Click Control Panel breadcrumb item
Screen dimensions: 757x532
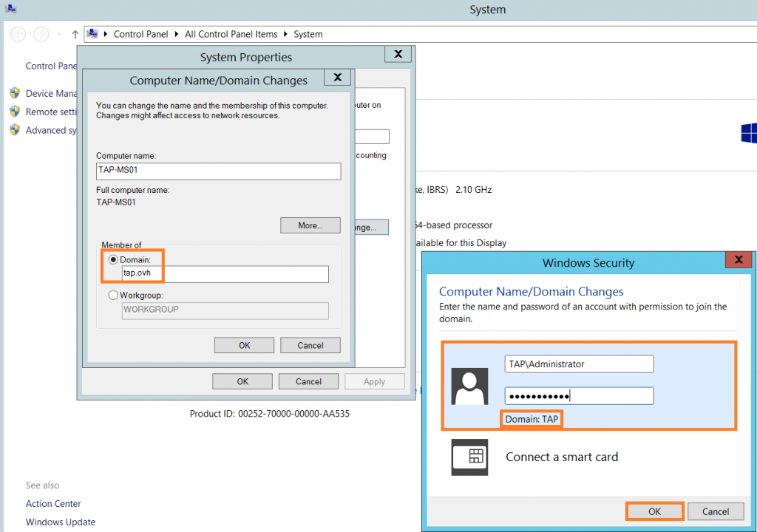(140, 34)
